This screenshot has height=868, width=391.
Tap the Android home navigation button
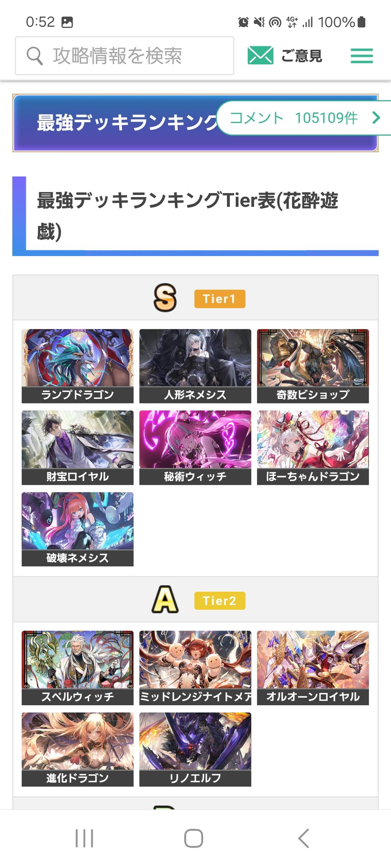(194, 838)
